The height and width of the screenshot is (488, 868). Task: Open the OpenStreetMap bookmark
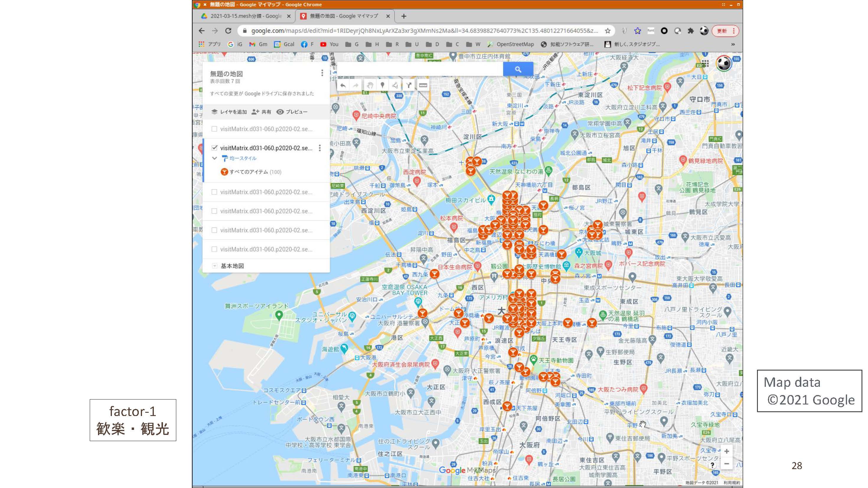(x=510, y=44)
